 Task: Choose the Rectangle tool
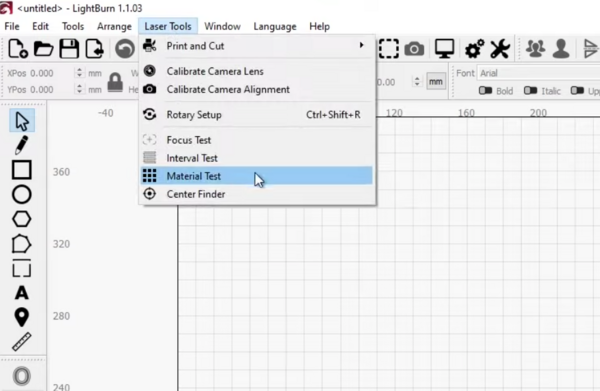tap(21, 170)
